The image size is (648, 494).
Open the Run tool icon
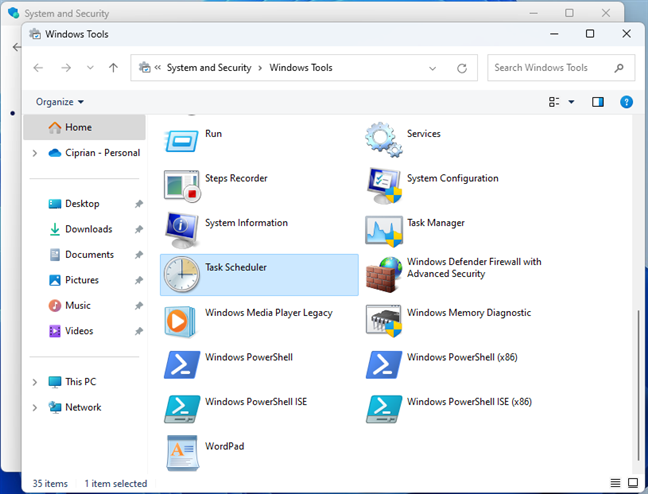181,141
